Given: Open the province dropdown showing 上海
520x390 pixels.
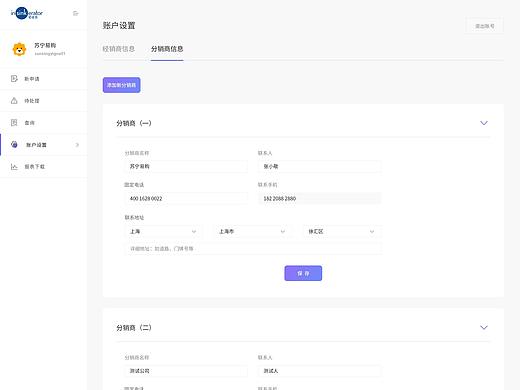Looking at the screenshot, I should (163, 231).
